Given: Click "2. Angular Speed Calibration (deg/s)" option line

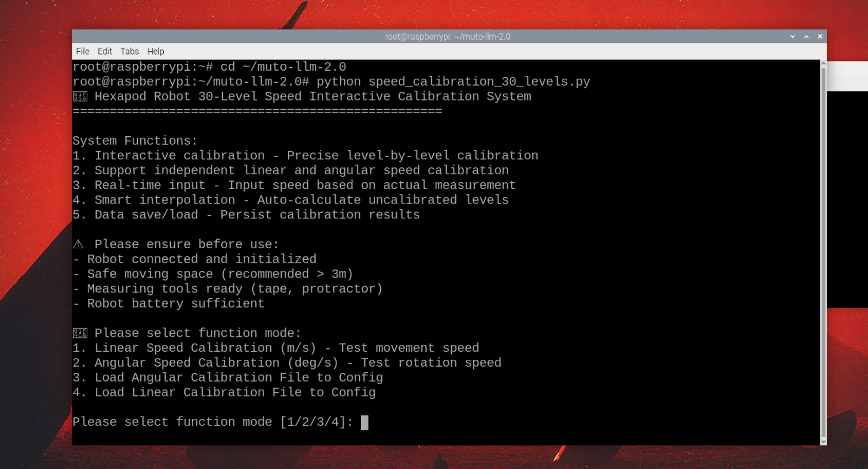Looking at the screenshot, I should coord(287,363).
